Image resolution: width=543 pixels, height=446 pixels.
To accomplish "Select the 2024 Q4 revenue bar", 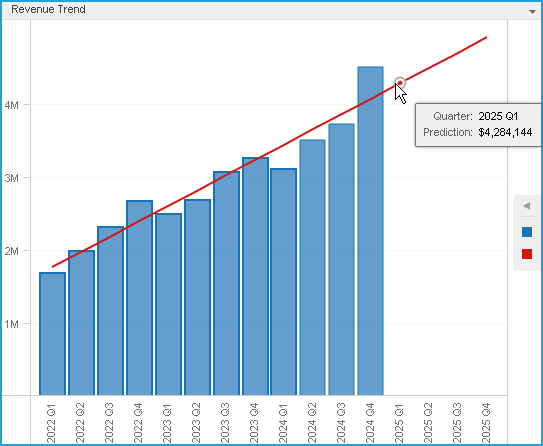I will pyautogui.click(x=371, y=231).
